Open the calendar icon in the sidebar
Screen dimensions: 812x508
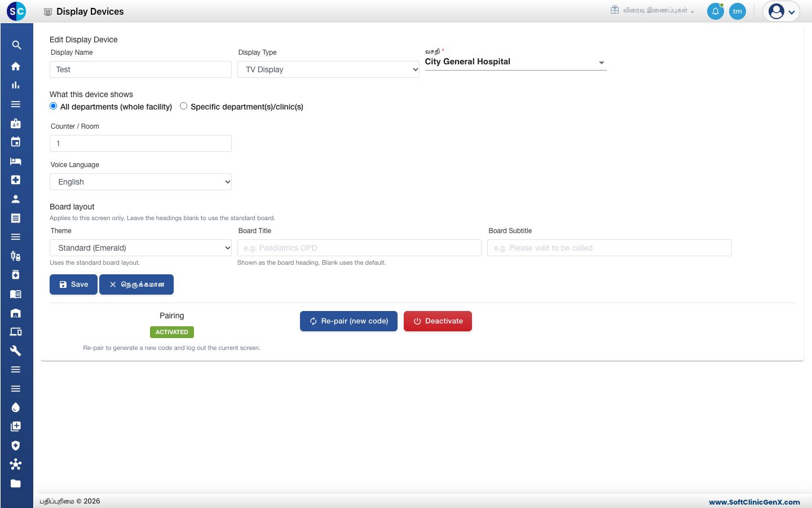coord(16,142)
